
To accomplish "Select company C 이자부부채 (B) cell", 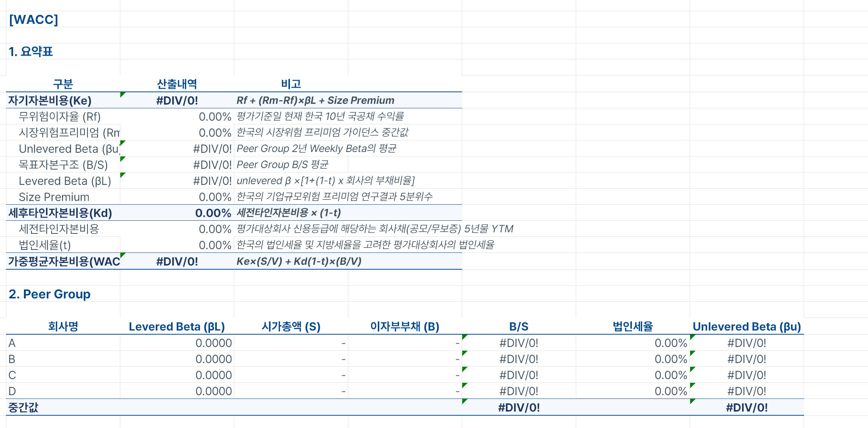I will (x=405, y=375).
